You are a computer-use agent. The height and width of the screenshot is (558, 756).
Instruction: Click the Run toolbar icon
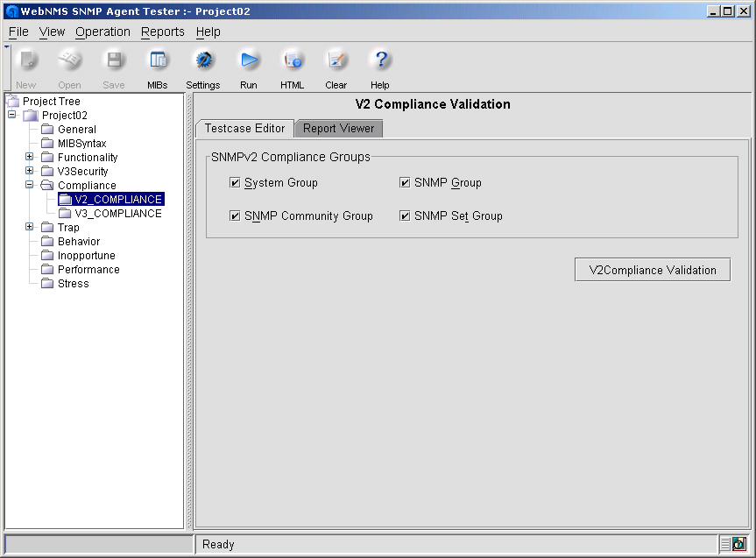tap(249, 60)
